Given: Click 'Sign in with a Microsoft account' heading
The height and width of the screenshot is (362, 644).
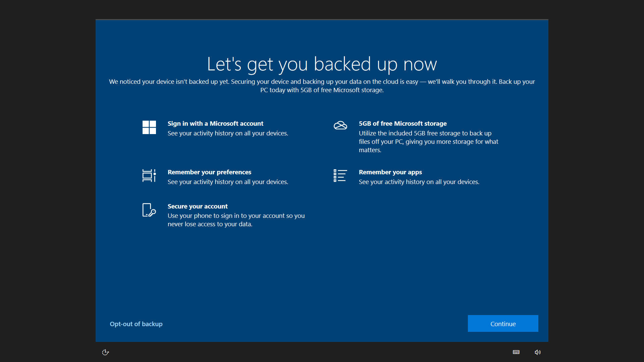Looking at the screenshot, I should (x=215, y=123).
